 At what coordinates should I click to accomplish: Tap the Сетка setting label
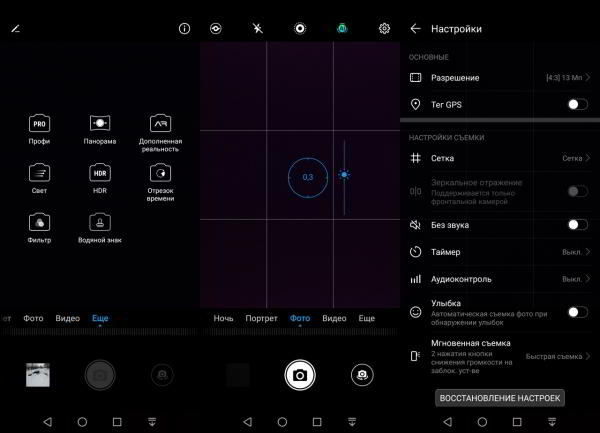click(x=442, y=158)
